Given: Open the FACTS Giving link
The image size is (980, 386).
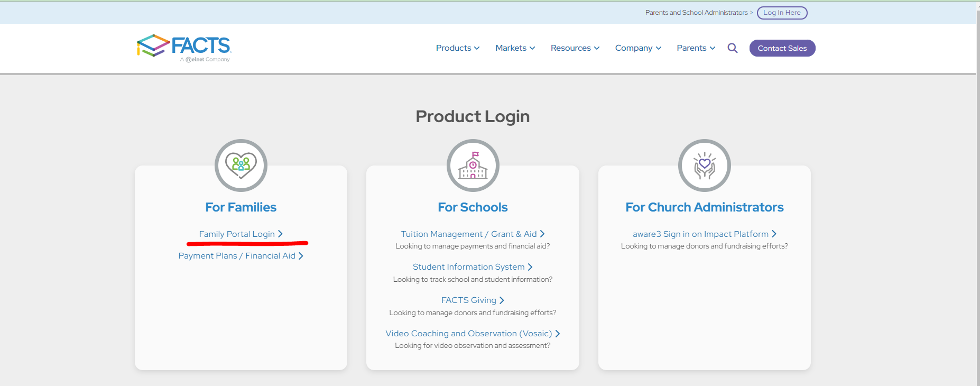Looking at the screenshot, I should tap(473, 300).
